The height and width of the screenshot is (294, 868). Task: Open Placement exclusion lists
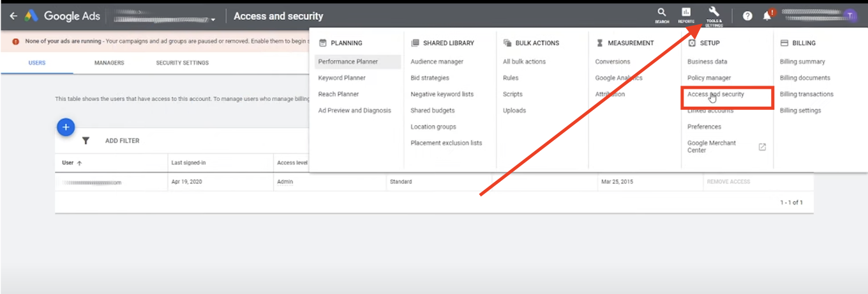(x=447, y=143)
